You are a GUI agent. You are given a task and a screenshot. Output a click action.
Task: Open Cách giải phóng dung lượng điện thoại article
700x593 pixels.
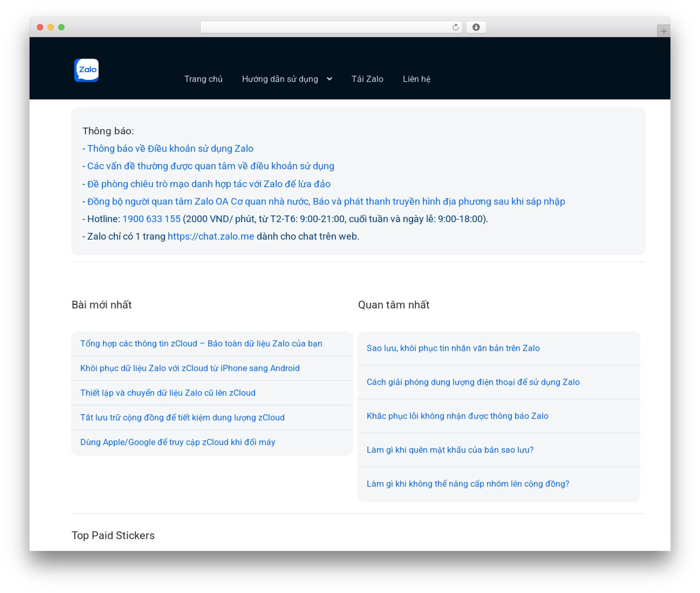click(473, 382)
